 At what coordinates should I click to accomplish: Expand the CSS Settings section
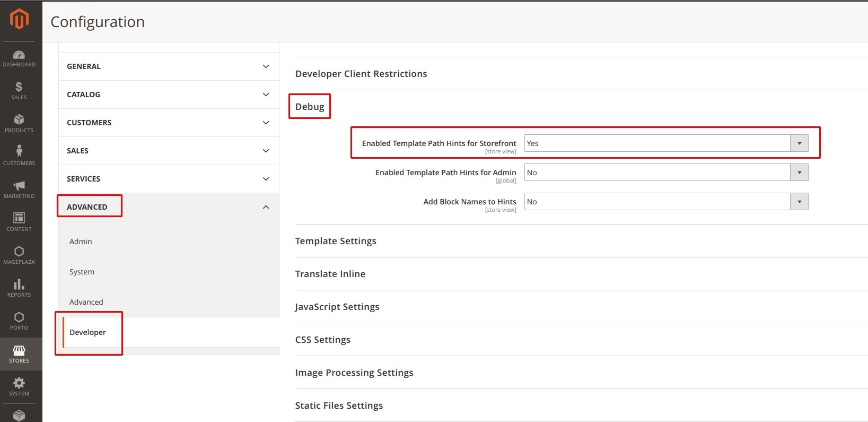click(x=323, y=340)
